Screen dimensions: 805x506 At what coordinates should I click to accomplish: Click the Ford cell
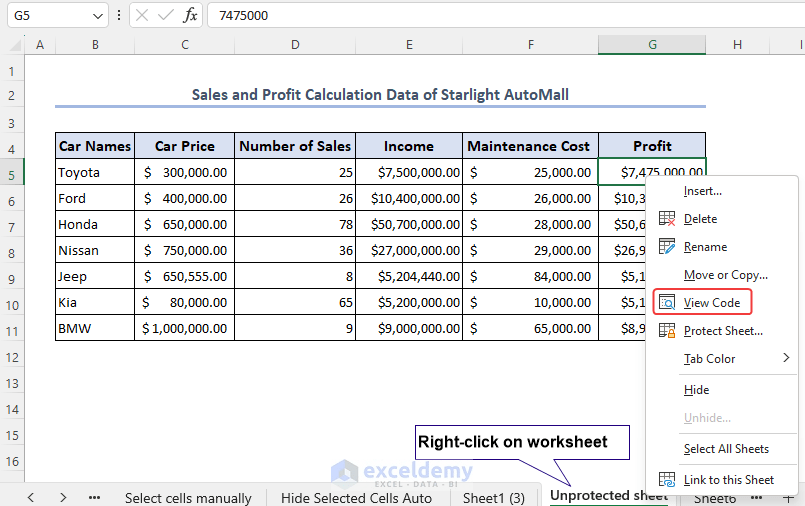pyautogui.click(x=95, y=198)
